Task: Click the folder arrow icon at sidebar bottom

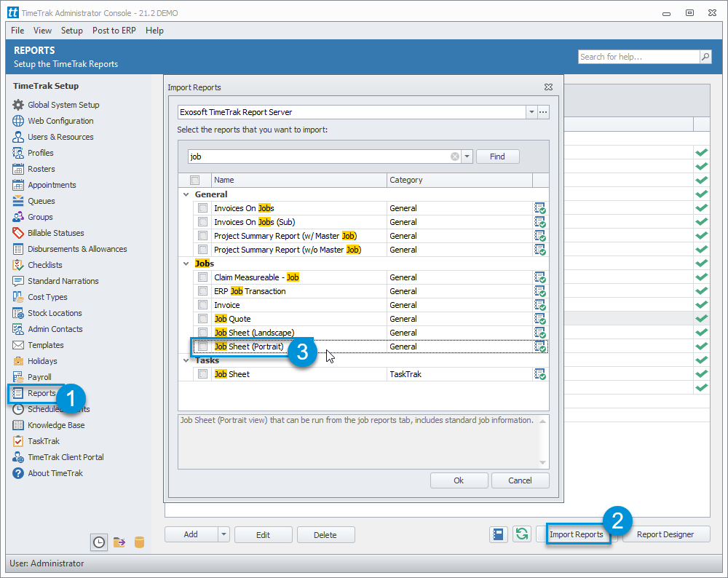Action: click(119, 542)
